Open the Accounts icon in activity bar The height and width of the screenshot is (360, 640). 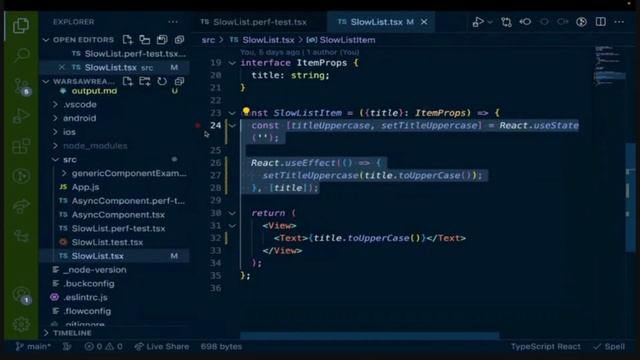coord(21,295)
